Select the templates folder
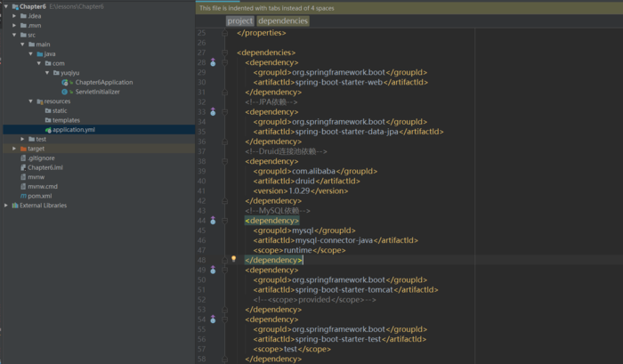 click(66, 120)
